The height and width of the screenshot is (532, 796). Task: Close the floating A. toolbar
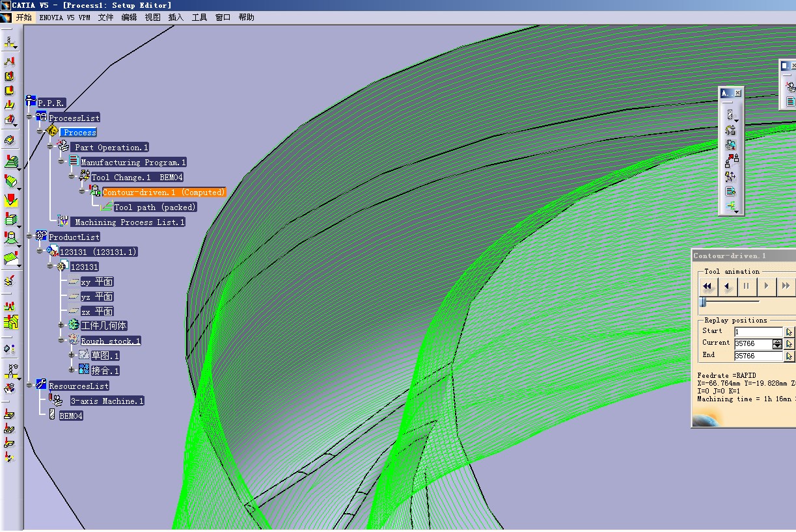(738, 94)
